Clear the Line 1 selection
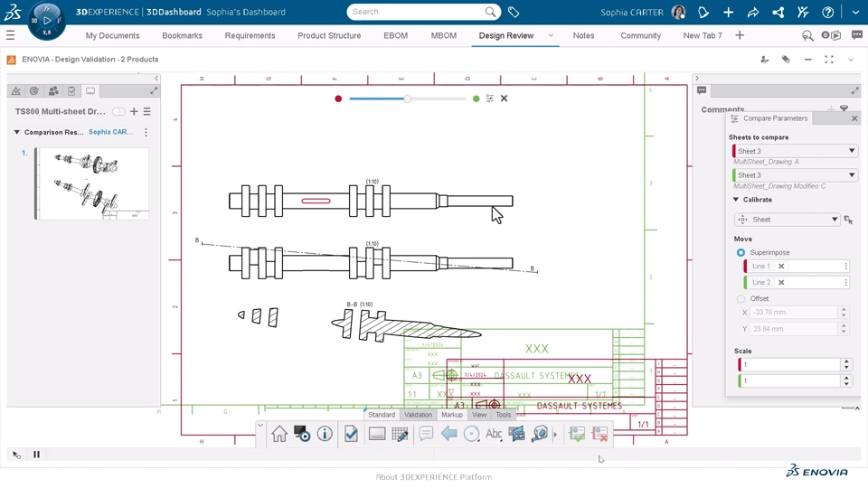Image resolution: width=868 pixels, height=488 pixels. (x=781, y=266)
